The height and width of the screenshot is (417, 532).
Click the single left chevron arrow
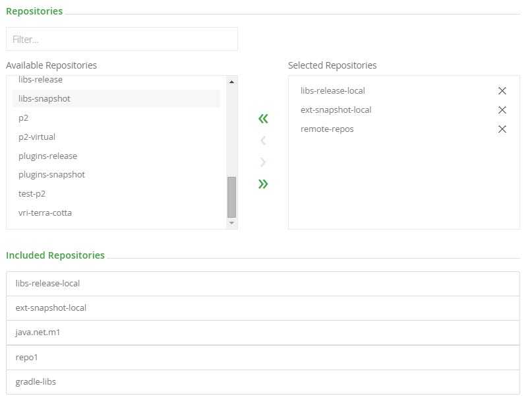pyautogui.click(x=263, y=141)
